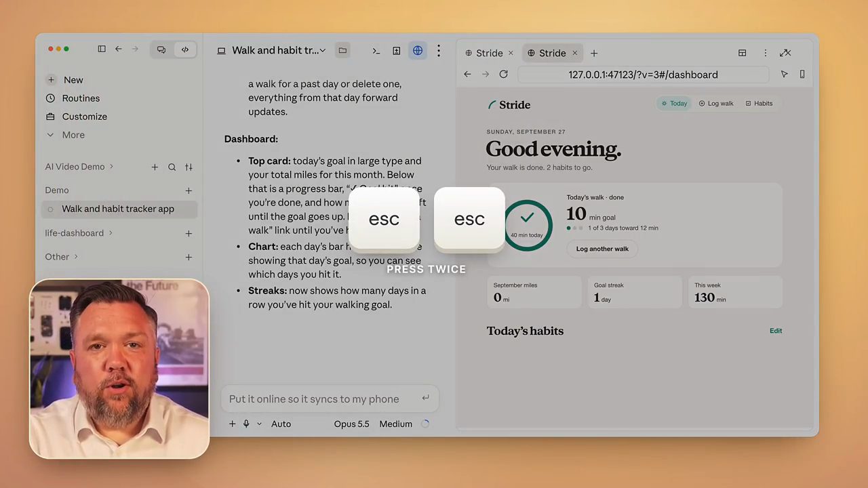The image size is (868, 488).
Task: Add a session under Other
Action: coord(189,257)
